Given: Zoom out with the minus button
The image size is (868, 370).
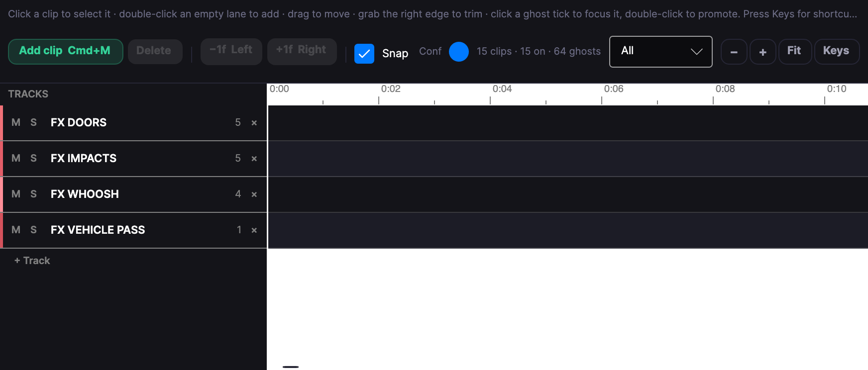Looking at the screenshot, I should point(734,52).
